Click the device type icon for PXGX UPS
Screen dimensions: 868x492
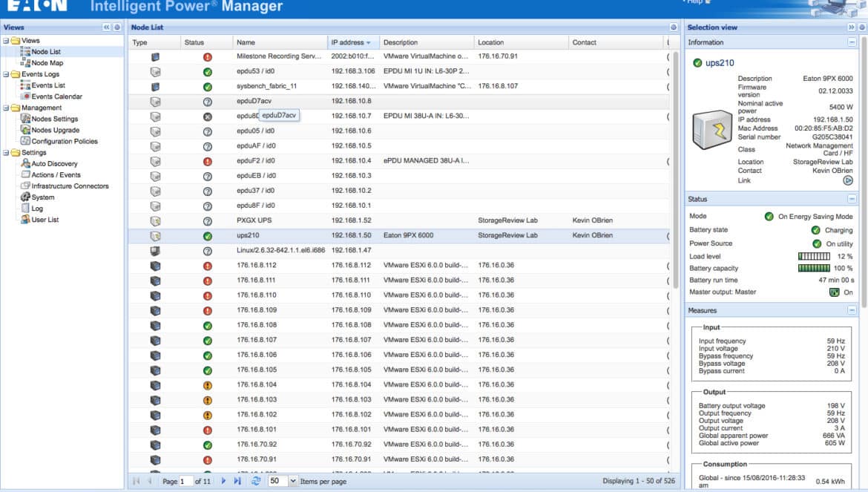click(x=156, y=221)
